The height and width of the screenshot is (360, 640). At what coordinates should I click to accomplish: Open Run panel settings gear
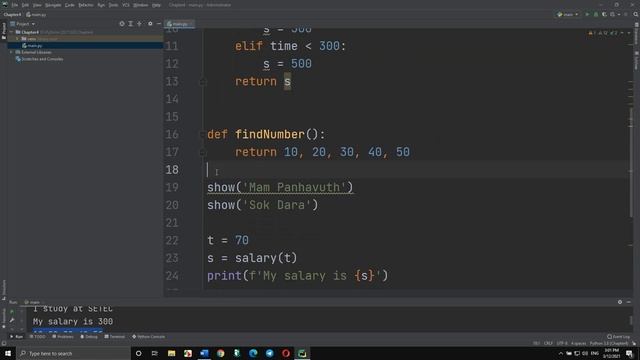click(620, 302)
